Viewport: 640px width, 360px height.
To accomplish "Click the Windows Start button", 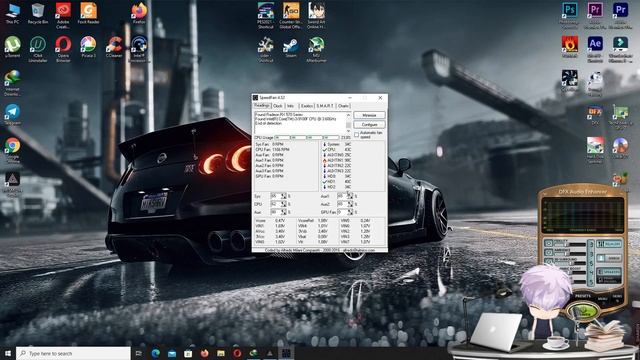I will (8, 353).
